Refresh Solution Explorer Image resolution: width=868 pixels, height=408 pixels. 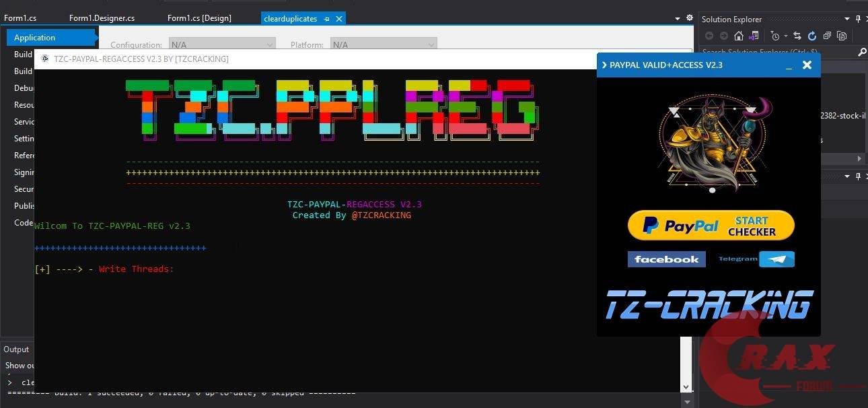click(812, 36)
